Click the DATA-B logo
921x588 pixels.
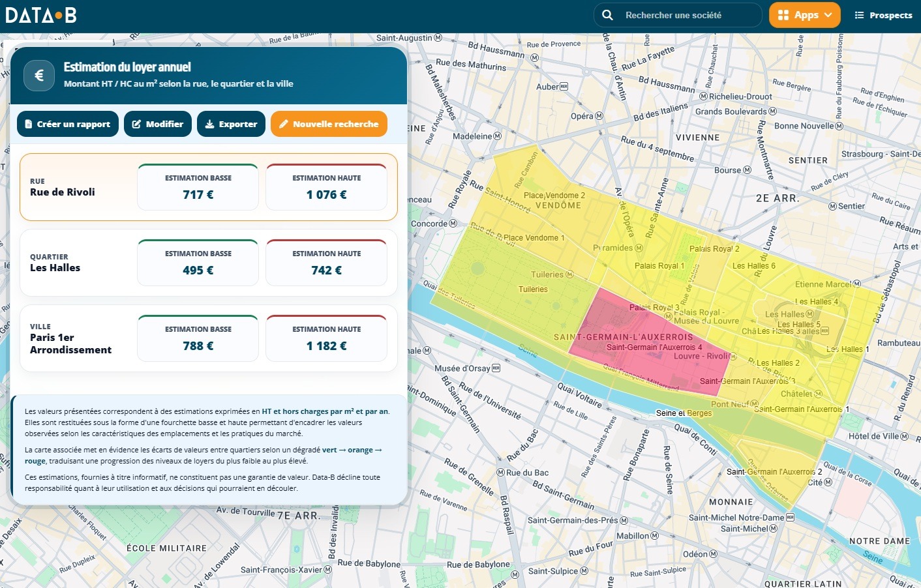tap(41, 15)
